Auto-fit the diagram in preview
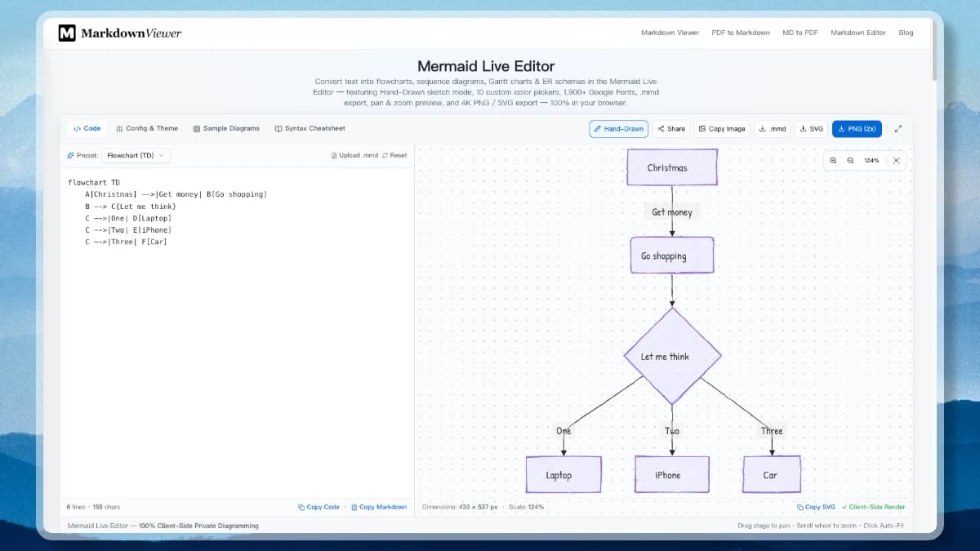The width and height of the screenshot is (980, 551). (896, 161)
